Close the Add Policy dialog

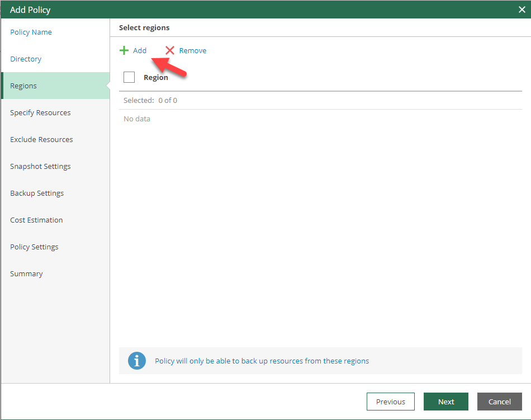coord(521,10)
